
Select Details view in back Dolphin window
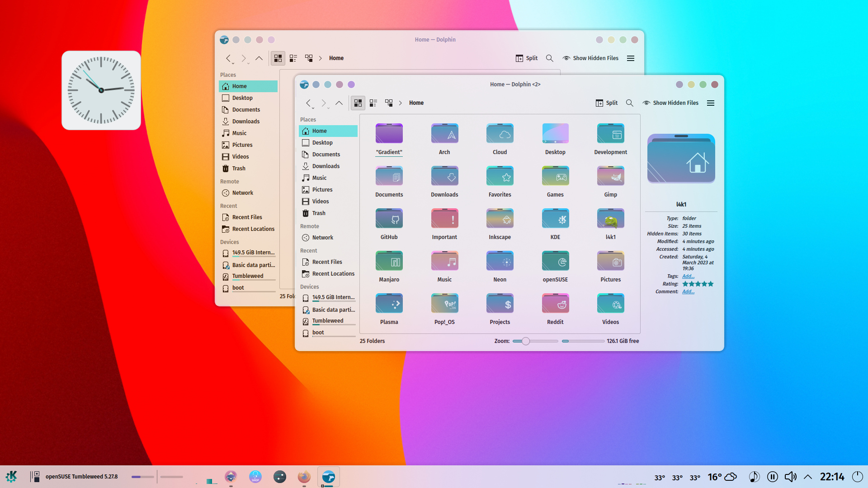(309, 58)
